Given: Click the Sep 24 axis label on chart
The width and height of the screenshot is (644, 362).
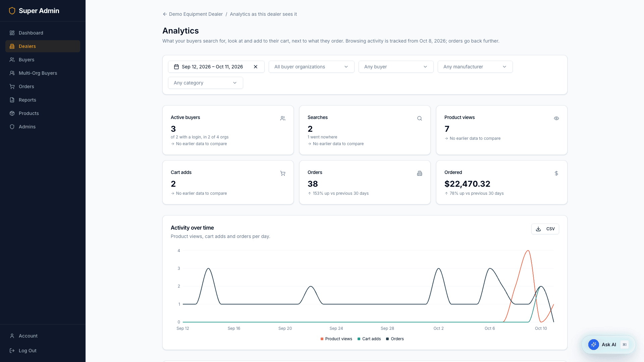Looking at the screenshot, I should pos(336,328).
